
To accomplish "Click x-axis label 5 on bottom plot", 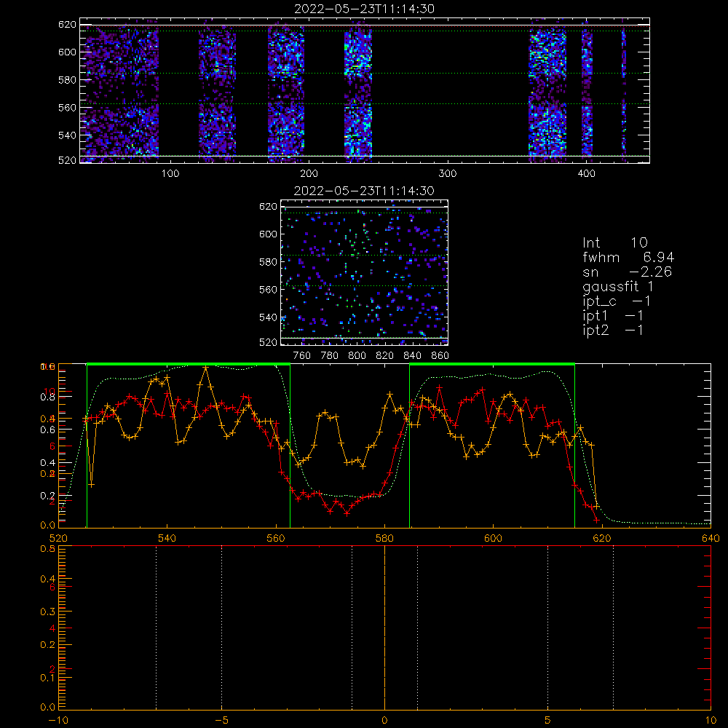I will (x=547, y=721).
